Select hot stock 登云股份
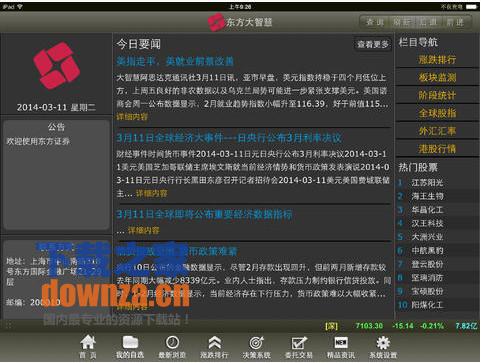 (x=427, y=264)
